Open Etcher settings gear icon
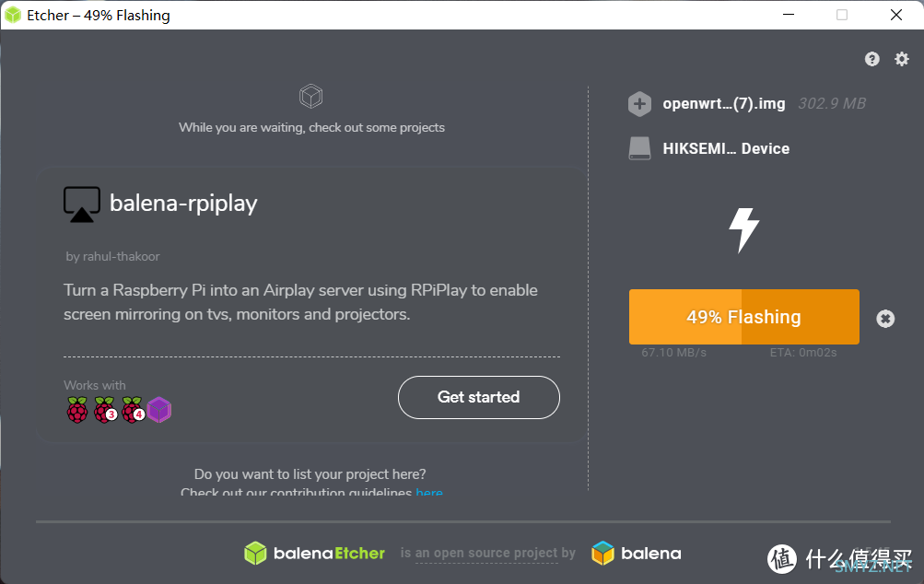 902,59
